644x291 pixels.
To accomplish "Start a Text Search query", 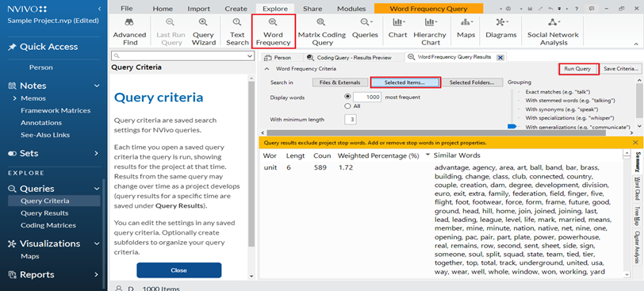I will tap(237, 32).
